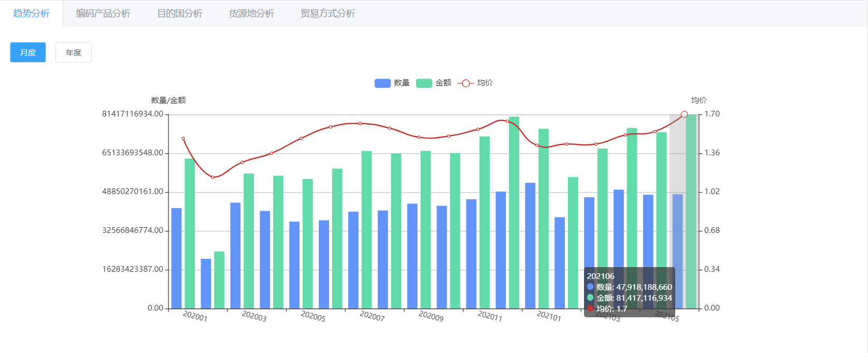868x353 pixels.
Task: Click the y-axis value 65133693548.00
Action: coord(133,153)
